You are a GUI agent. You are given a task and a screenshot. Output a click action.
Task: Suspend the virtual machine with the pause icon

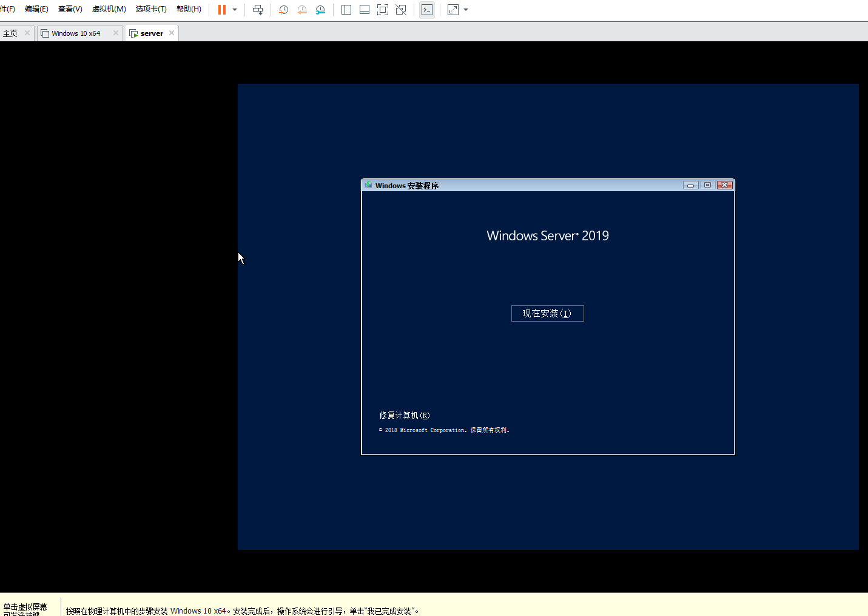click(x=221, y=9)
